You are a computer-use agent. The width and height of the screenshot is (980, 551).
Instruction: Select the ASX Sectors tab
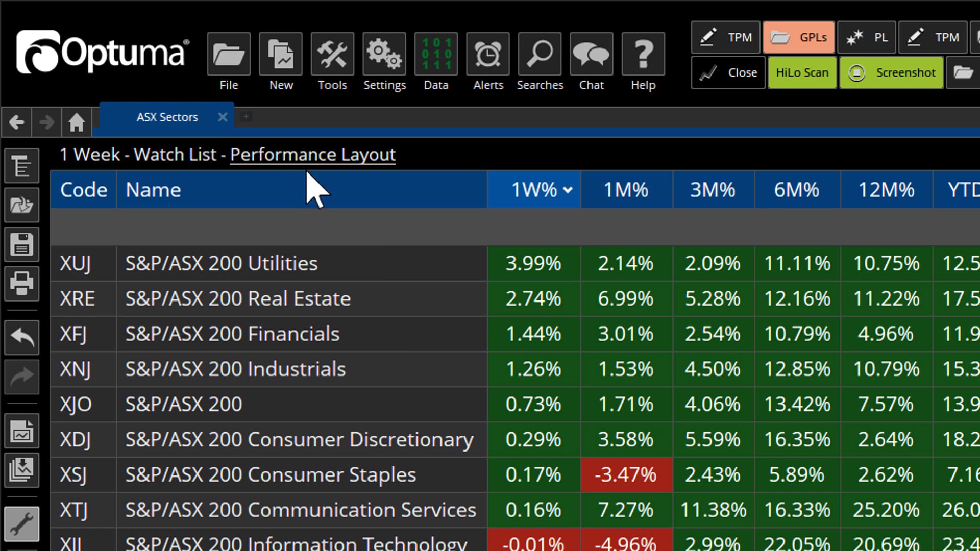pyautogui.click(x=167, y=117)
